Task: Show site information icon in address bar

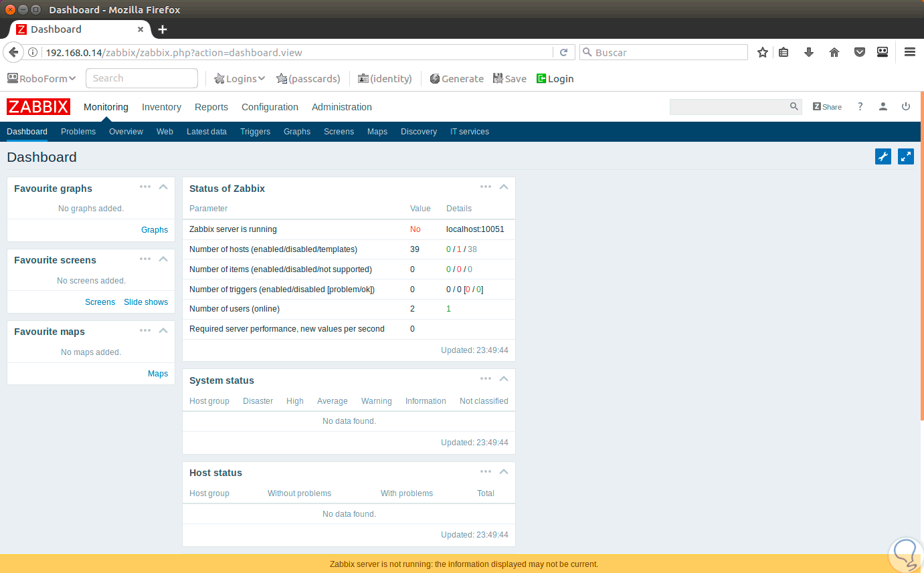Action: pos(33,52)
